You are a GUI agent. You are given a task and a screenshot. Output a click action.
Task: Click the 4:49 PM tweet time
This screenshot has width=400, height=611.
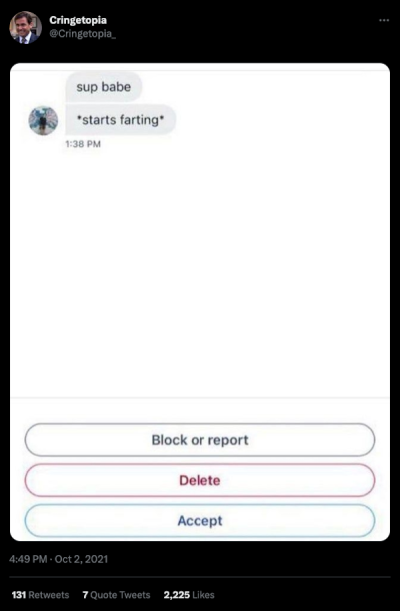pos(28,559)
